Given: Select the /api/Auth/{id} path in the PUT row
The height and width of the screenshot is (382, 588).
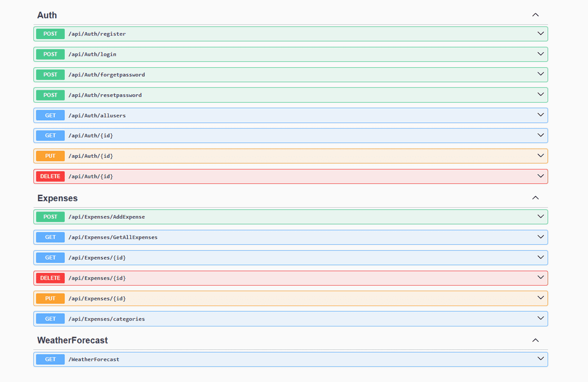Looking at the screenshot, I should tap(91, 156).
